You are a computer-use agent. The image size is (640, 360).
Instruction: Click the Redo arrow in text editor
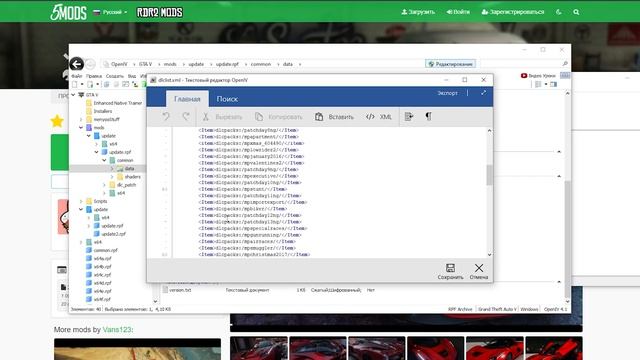(x=186, y=117)
